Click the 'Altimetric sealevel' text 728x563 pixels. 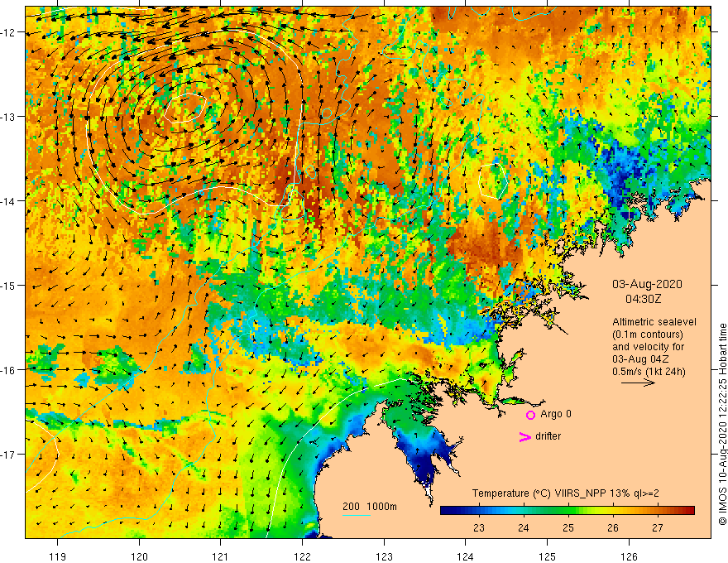[654, 322]
